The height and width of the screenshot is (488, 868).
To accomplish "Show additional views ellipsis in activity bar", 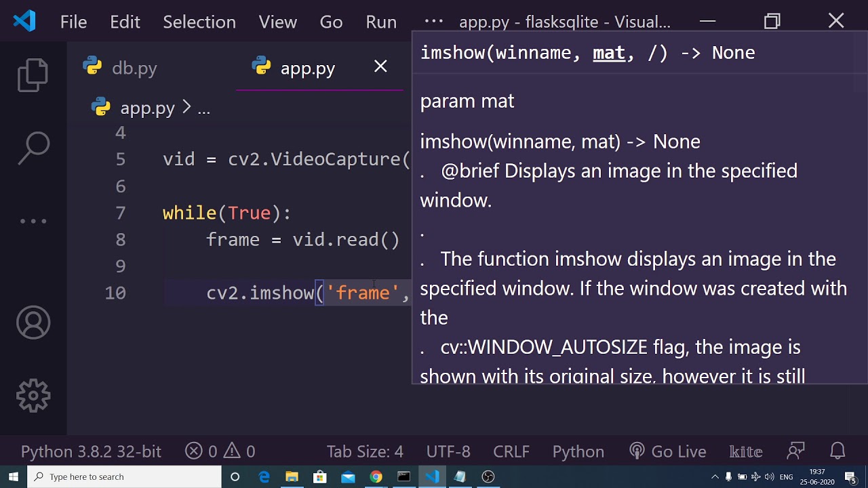I will (x=33, y=221).
